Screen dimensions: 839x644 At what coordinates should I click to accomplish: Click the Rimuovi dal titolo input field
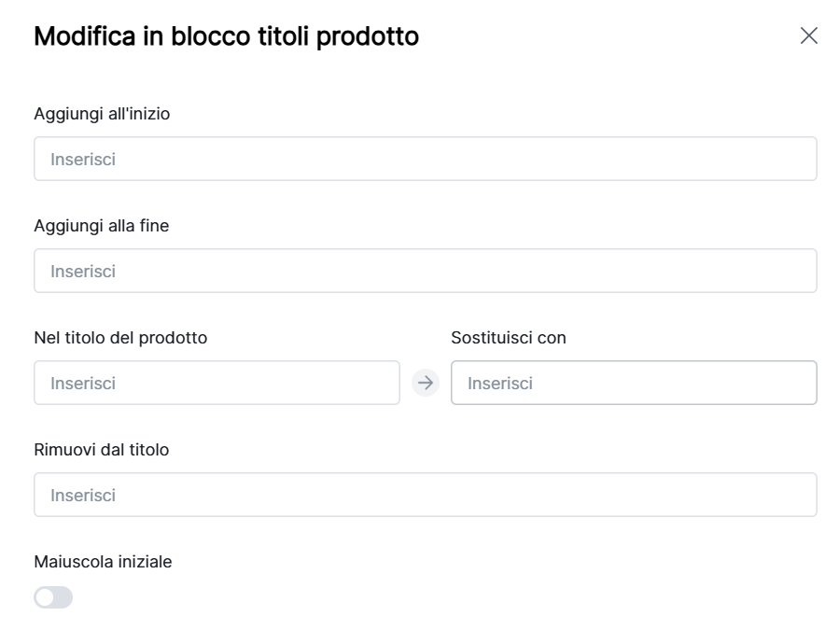pos(426,495)
